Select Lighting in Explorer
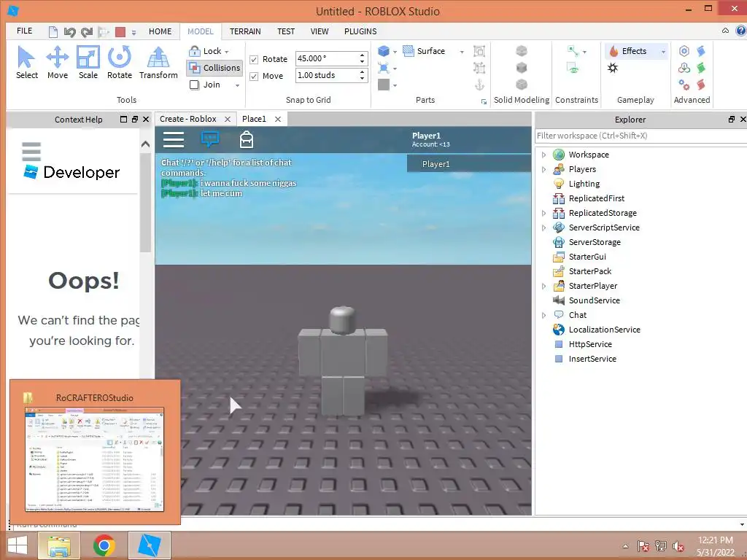Screen dimensions: 747x560 [584, 184]
